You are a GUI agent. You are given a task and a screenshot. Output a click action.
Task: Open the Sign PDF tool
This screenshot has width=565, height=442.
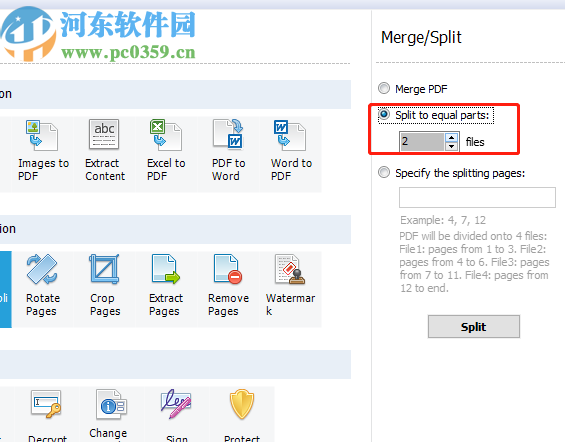click(177, 414)
